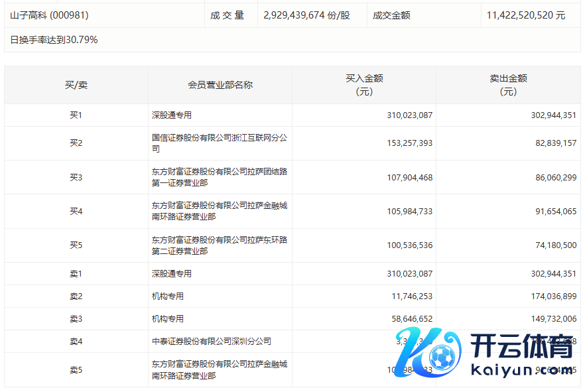Click the 买/卖 column header
This screenshot has width=583, height=392.
[76, 85]
